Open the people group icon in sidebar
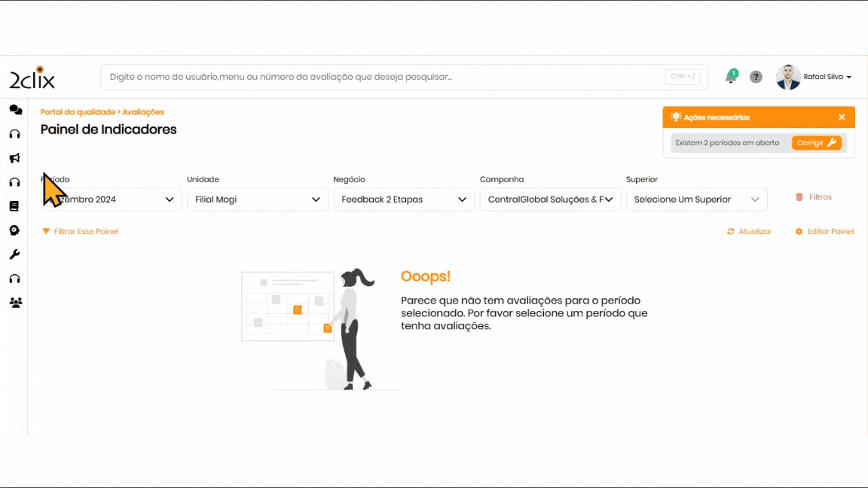 point(15,303)
